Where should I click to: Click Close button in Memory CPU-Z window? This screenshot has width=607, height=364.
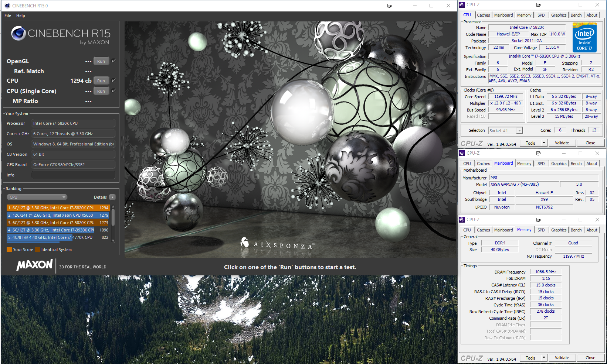coord(590,358)
